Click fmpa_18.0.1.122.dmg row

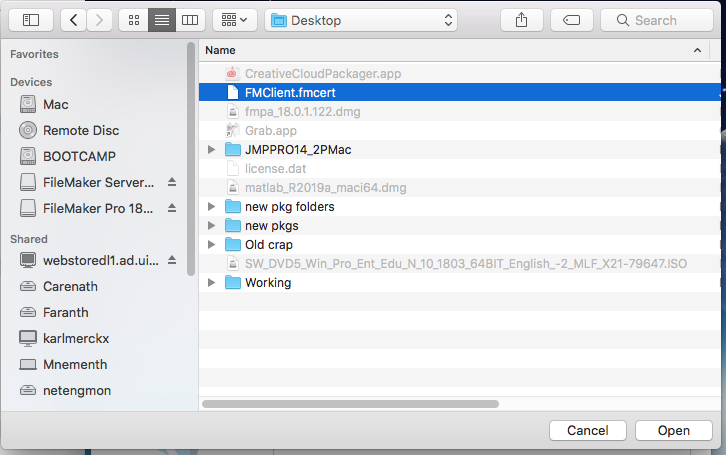(x=460, y=111)
